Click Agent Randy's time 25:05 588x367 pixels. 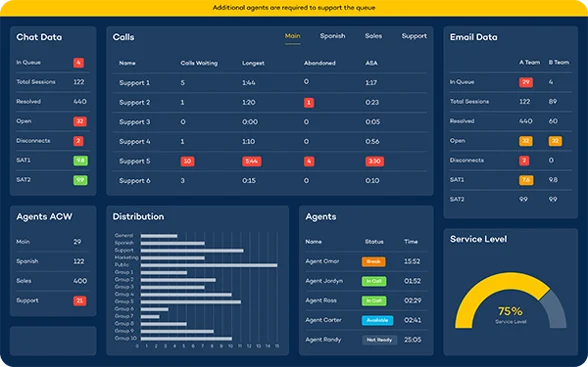[x=412, y=340]
